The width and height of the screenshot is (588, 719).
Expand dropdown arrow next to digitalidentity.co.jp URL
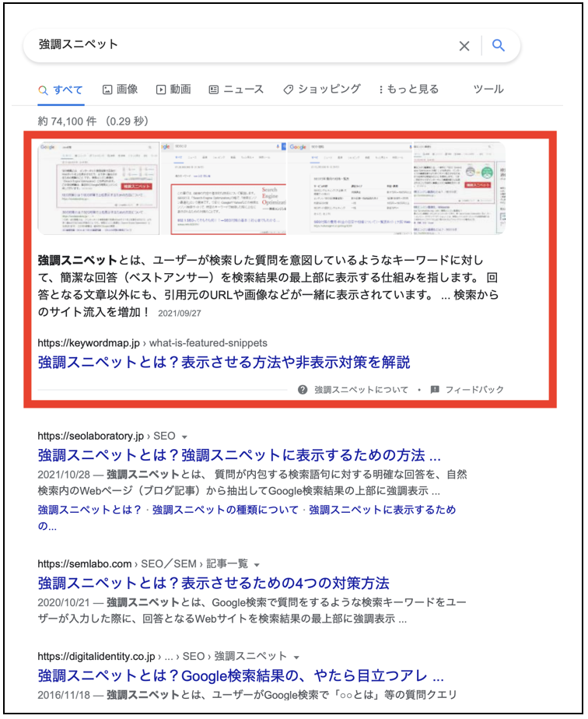[x=296, y=656]
